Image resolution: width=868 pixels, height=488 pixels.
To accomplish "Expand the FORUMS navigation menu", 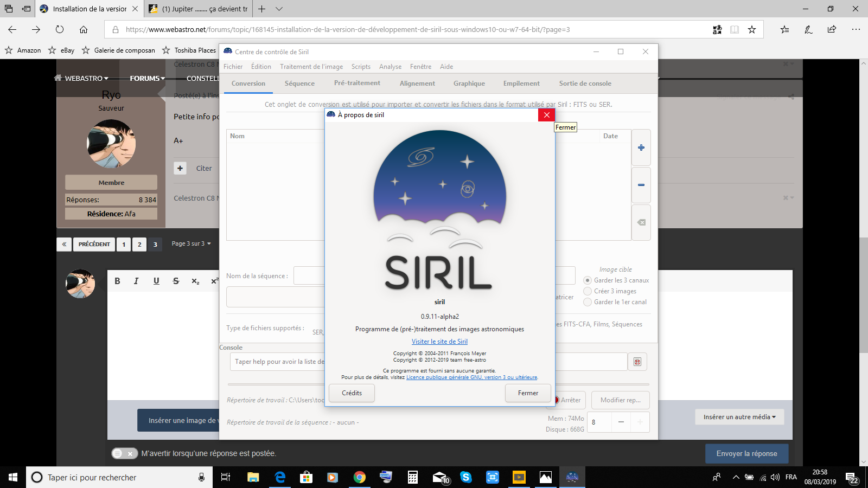I will pyautogui.click(x=147, y=78).
